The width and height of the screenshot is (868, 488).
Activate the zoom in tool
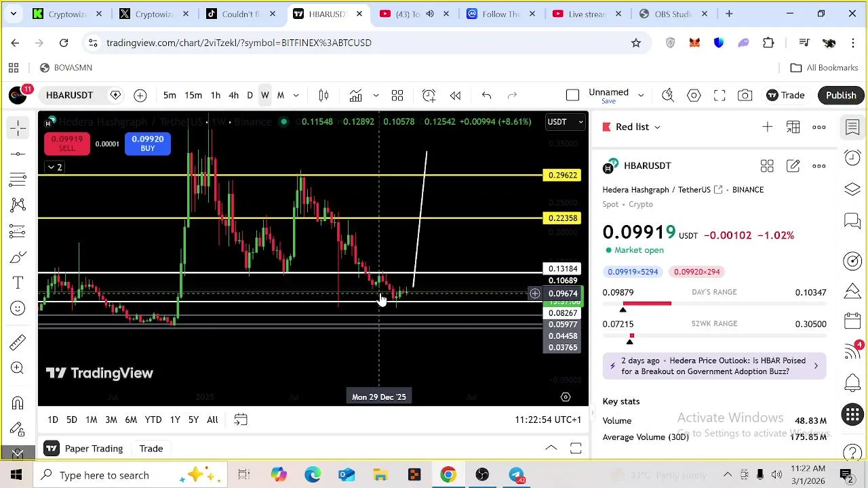click(x=18, y=368)
